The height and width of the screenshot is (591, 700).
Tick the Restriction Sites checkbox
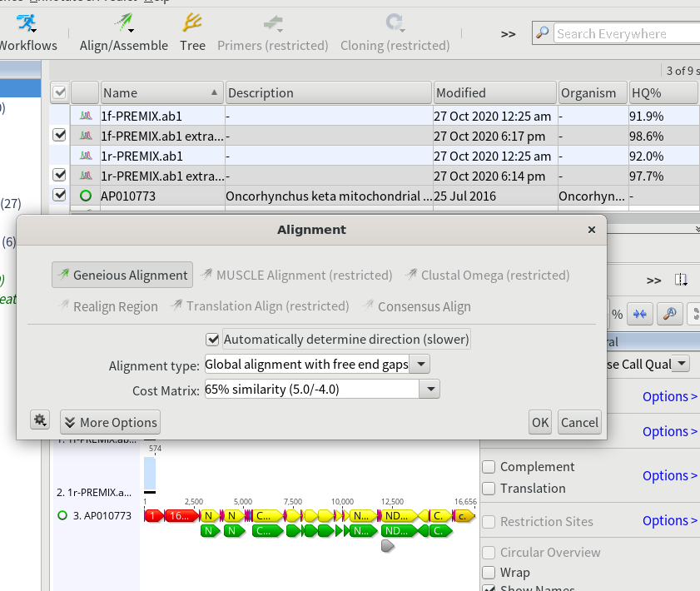pos(489,521)
